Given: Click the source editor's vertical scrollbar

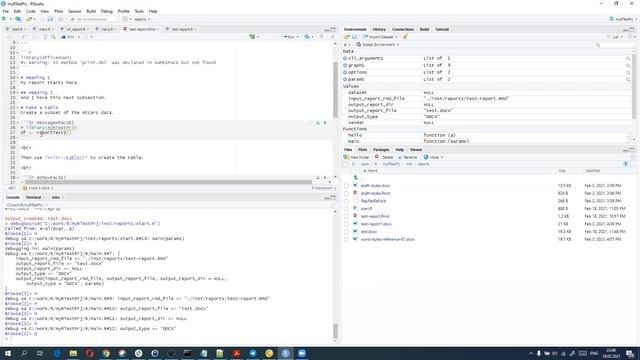Looking at the screenshot, I should tap(336, 91).
